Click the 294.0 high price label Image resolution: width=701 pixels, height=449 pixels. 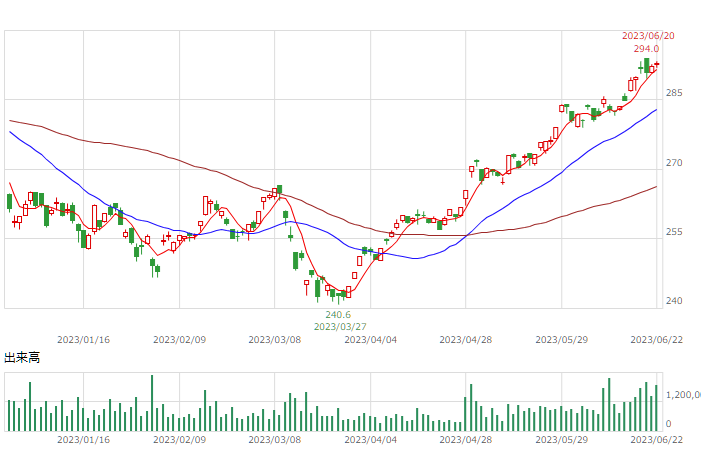click(x=646, y=49)
